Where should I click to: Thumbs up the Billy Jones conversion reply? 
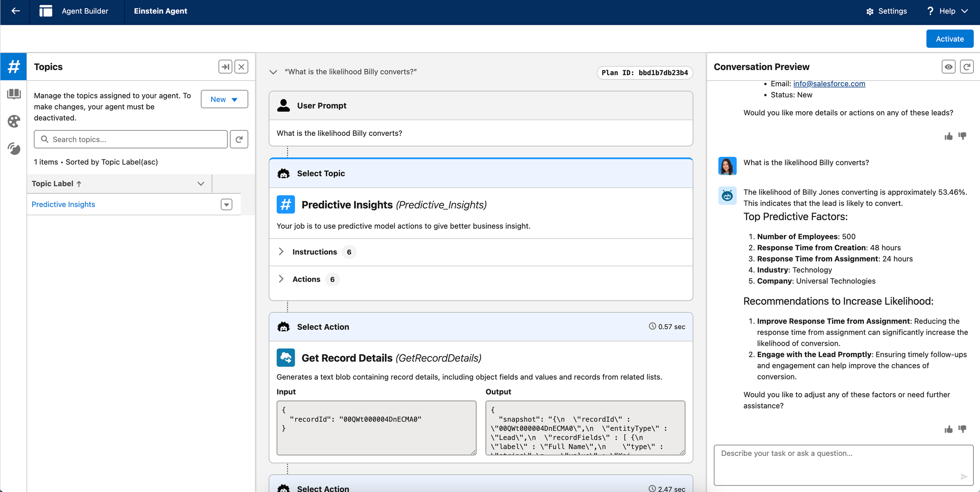click(948, 429)
